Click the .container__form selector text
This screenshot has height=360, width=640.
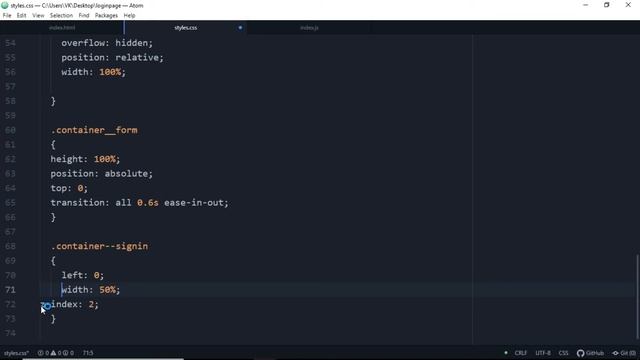(94, 130)
